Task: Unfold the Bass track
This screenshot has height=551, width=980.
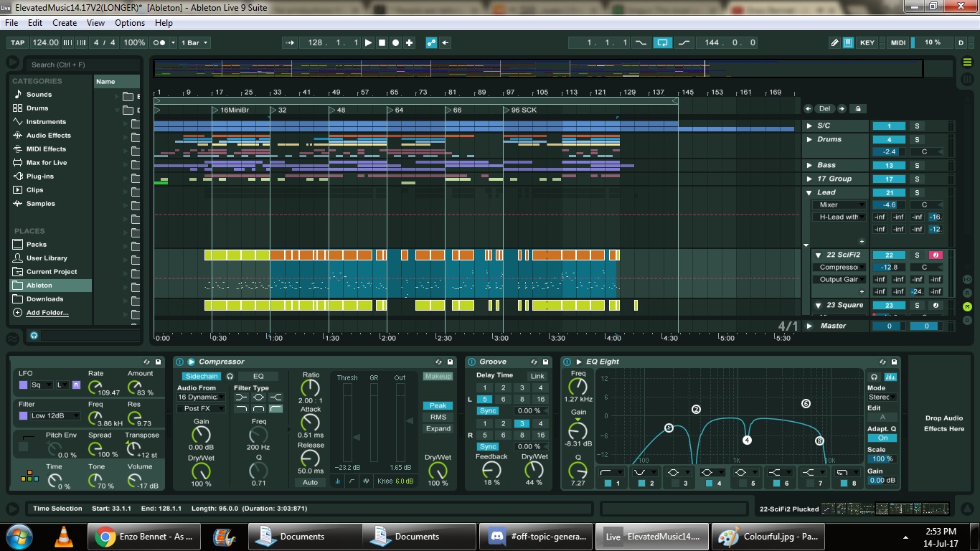Action: 809,166
